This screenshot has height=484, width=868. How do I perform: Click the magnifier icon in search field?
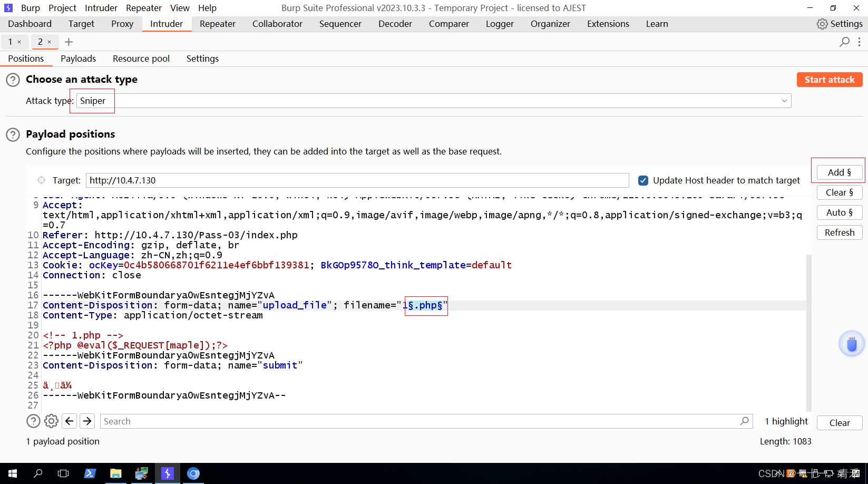[x=744, y=421]
